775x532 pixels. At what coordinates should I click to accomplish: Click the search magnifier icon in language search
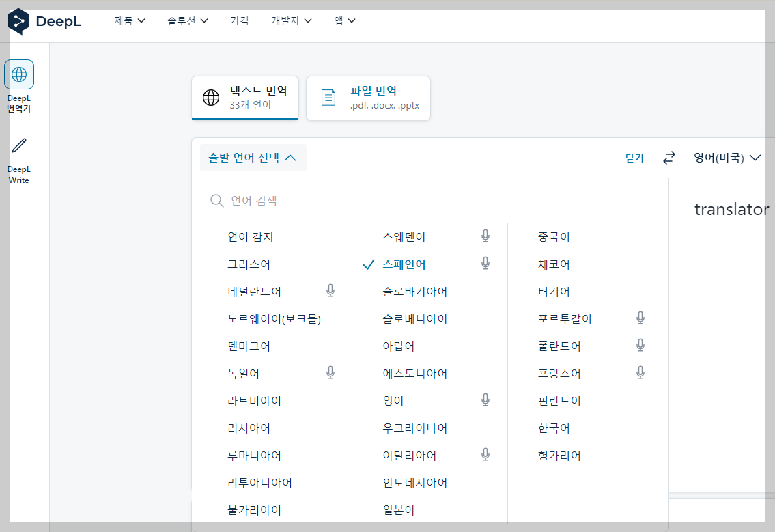(216, 200)
